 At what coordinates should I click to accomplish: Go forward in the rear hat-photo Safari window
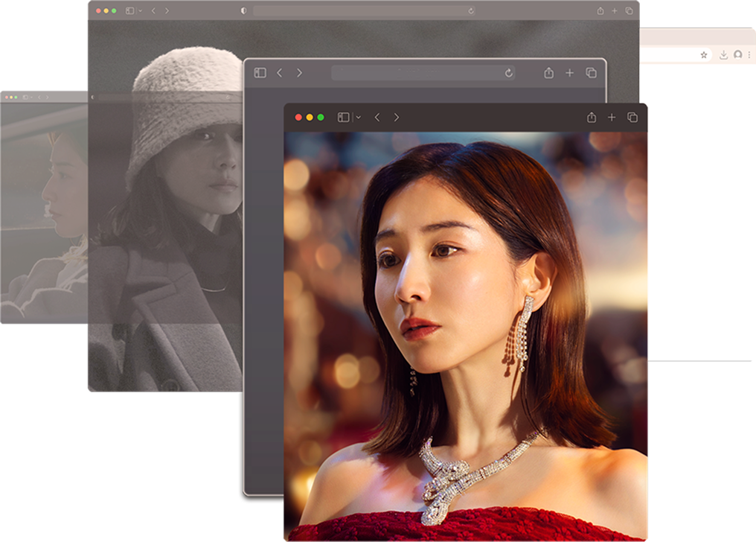click(x=167, y=10)
